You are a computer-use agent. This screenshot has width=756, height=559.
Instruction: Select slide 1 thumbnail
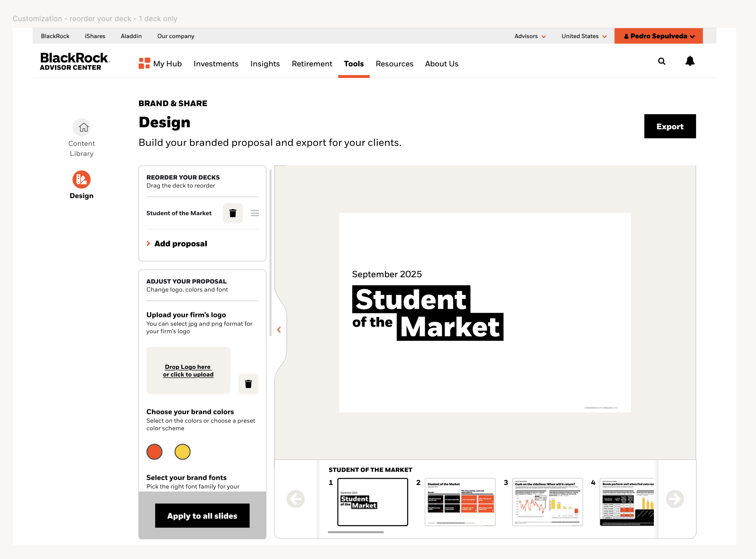click(x=373, y=502)
